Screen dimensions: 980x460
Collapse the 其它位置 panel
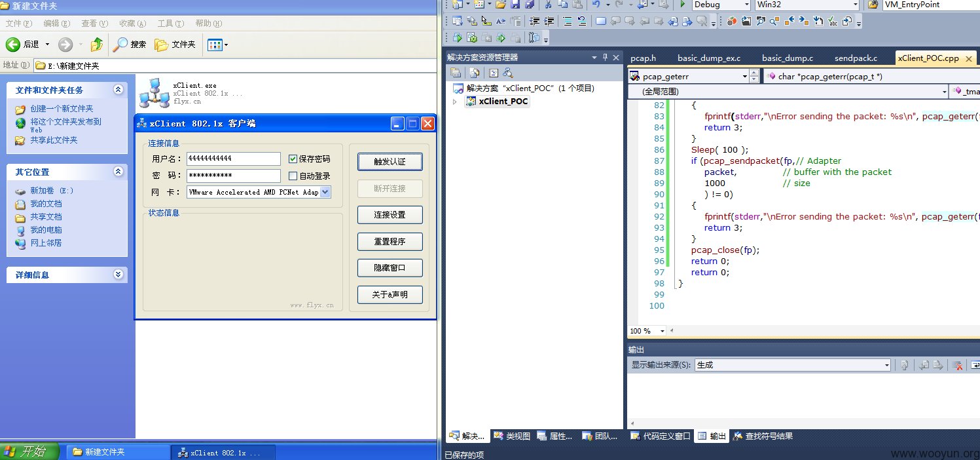(x=118, y=172)
